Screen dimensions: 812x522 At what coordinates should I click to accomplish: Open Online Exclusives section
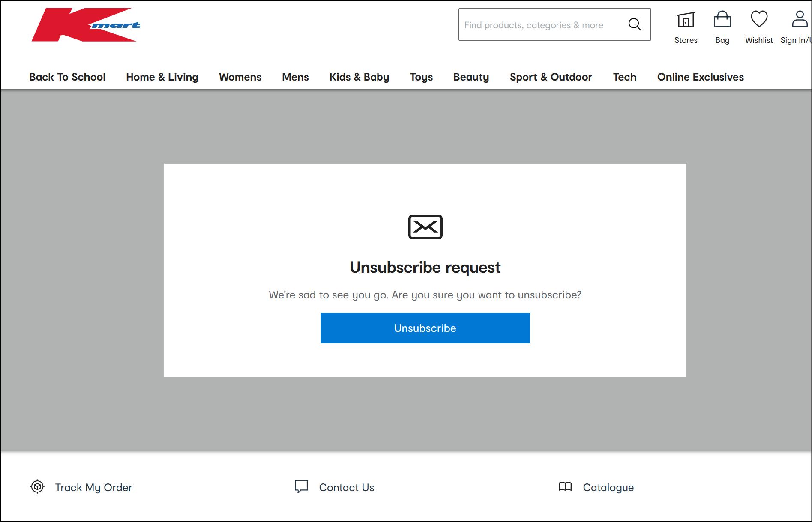tap(700, 77)
